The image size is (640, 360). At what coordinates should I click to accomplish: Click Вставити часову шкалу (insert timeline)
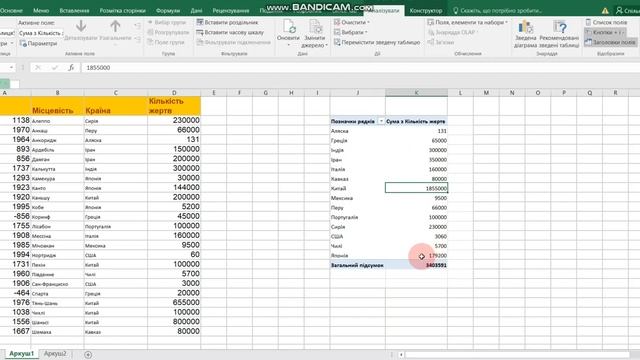[230, 32]
